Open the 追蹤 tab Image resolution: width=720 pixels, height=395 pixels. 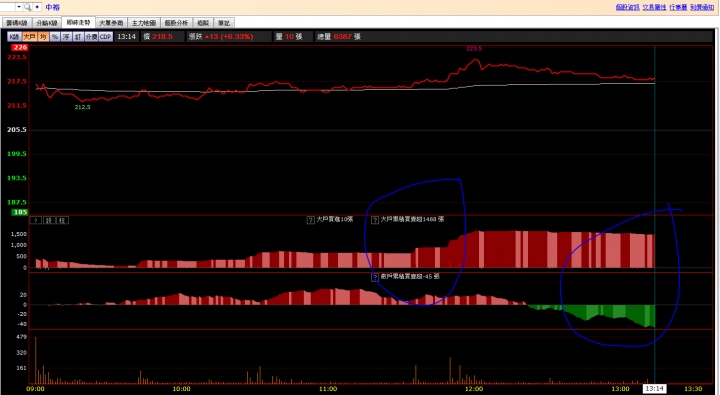tap(203, 23)
